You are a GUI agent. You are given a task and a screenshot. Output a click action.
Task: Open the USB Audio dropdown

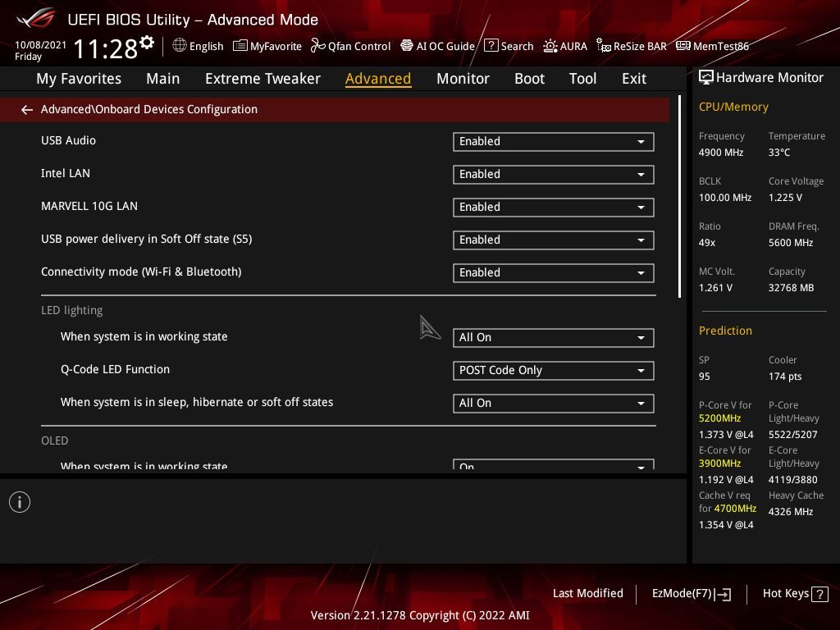point(554,141)
